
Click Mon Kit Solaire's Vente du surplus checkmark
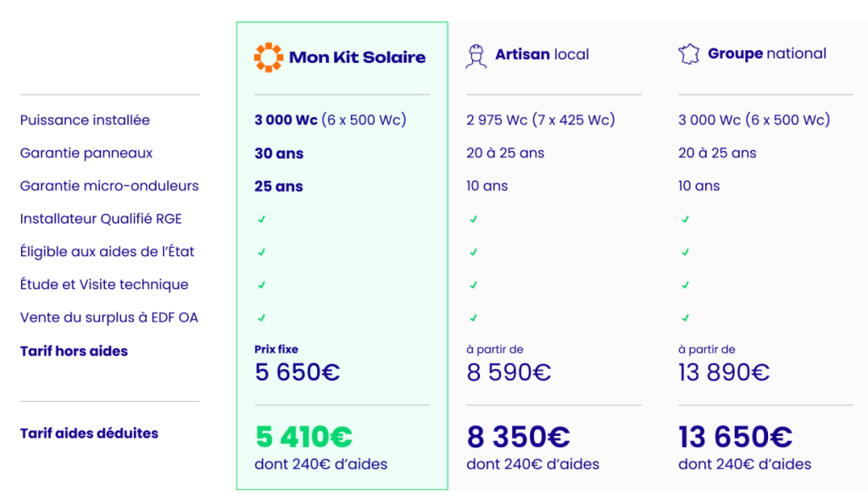point(262,318)
